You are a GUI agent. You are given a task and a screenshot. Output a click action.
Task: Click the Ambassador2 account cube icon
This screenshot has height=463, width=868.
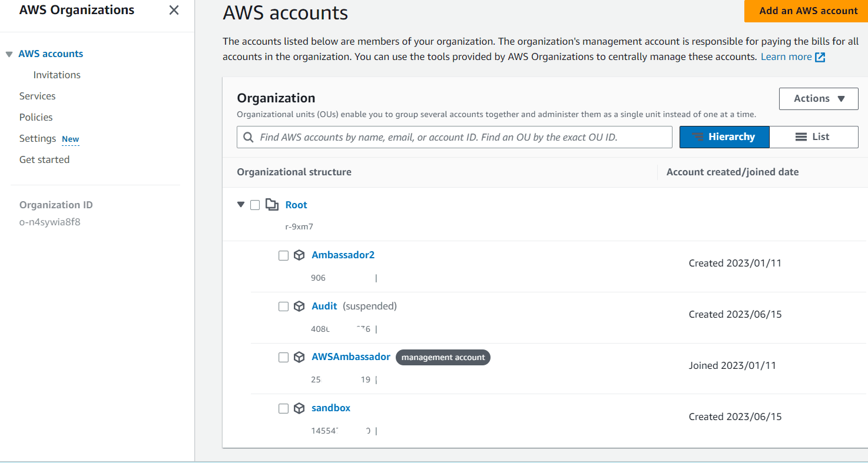point(299,255)
